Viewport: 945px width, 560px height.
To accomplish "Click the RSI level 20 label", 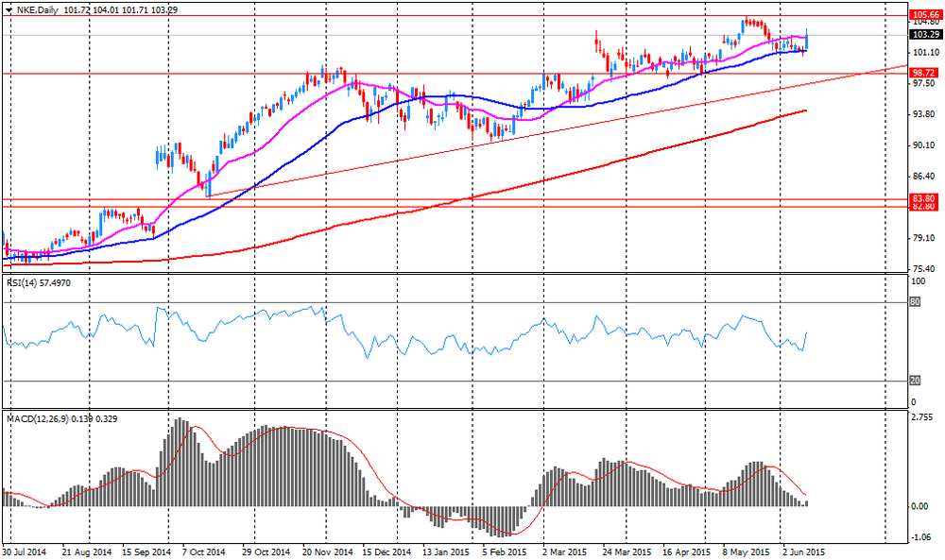I will tap(915, 381).
